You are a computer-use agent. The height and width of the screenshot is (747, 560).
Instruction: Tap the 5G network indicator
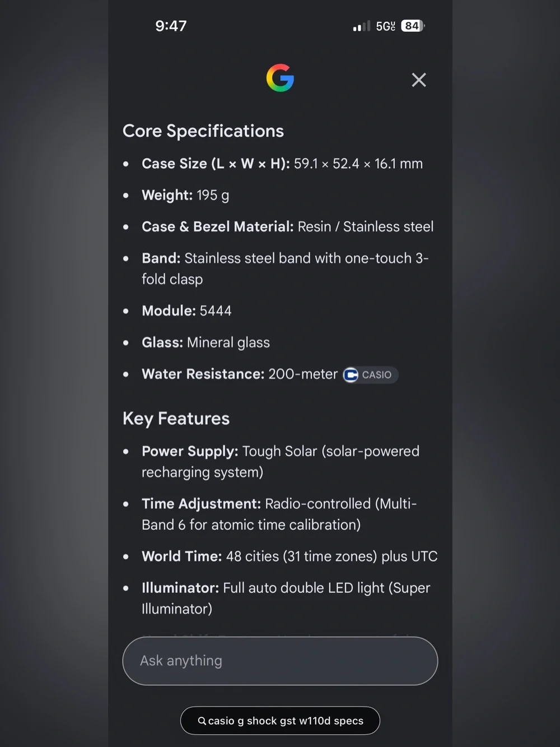click(x=385, y=26)
